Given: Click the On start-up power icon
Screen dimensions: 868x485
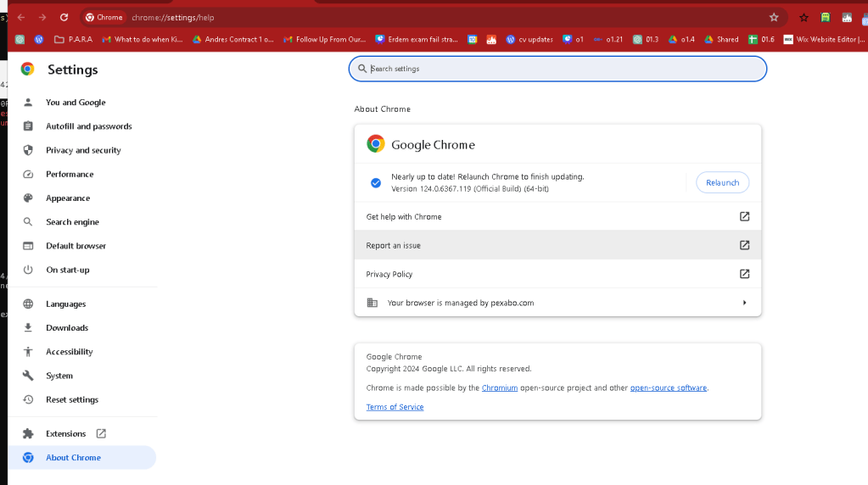Looking at the screenshot, I should point(28,270).
